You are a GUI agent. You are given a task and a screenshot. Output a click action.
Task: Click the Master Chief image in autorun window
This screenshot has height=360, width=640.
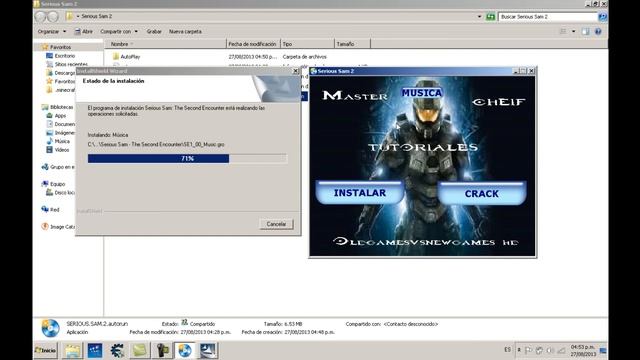[422, 166]
